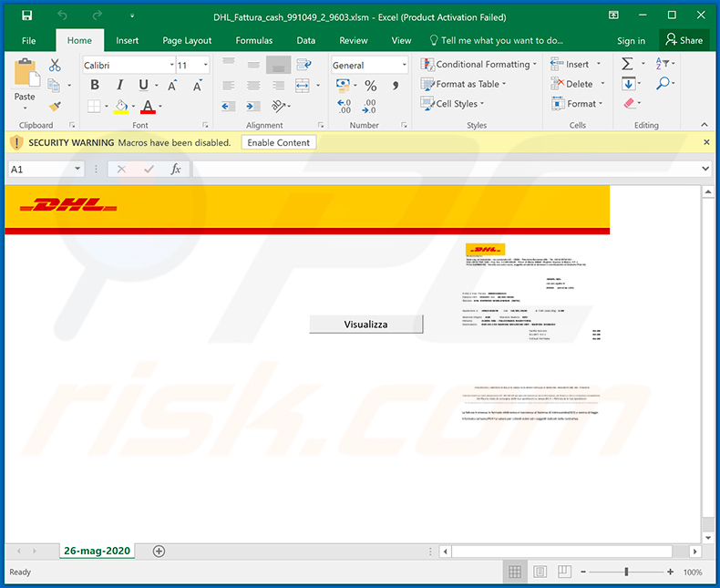Click the Visualizza button

coord(366,325)
